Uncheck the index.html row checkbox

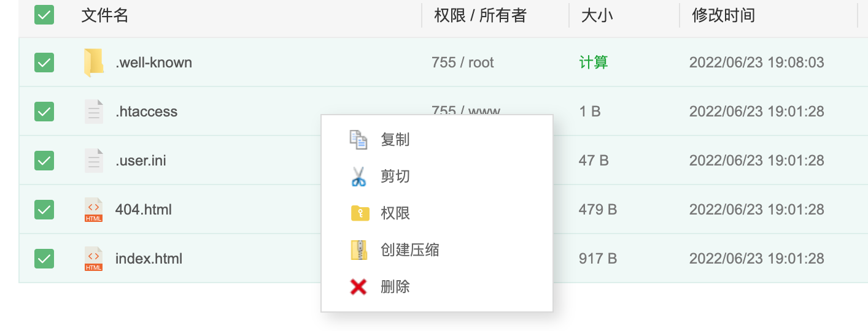point(44,259)
